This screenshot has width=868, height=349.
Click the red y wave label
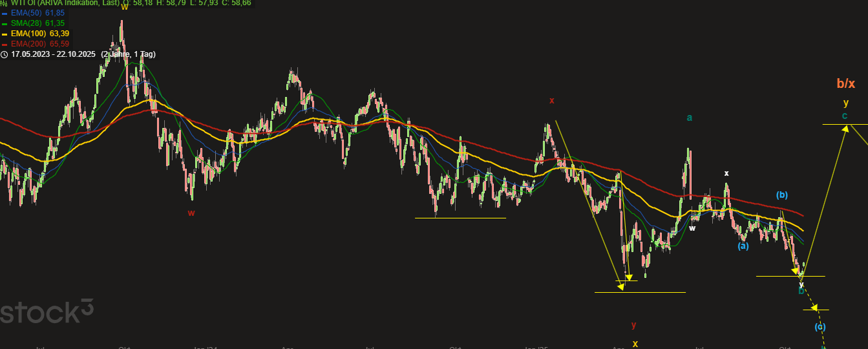click(634, 325)
